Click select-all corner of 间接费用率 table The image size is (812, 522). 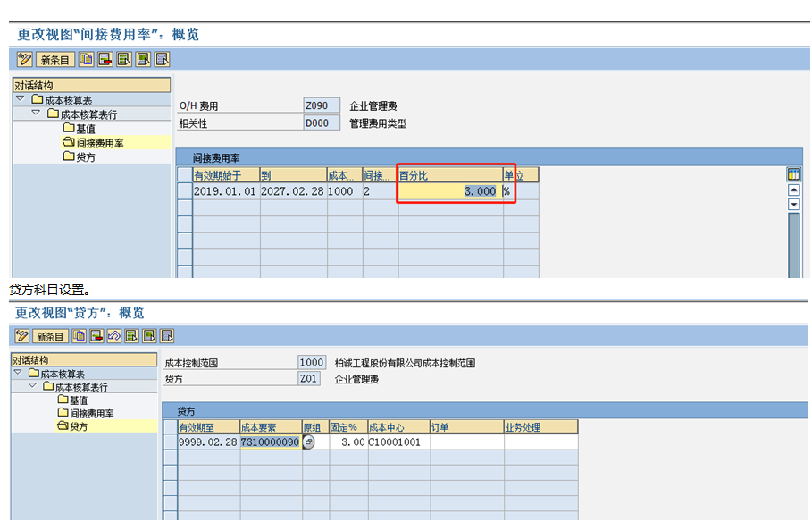185,174
